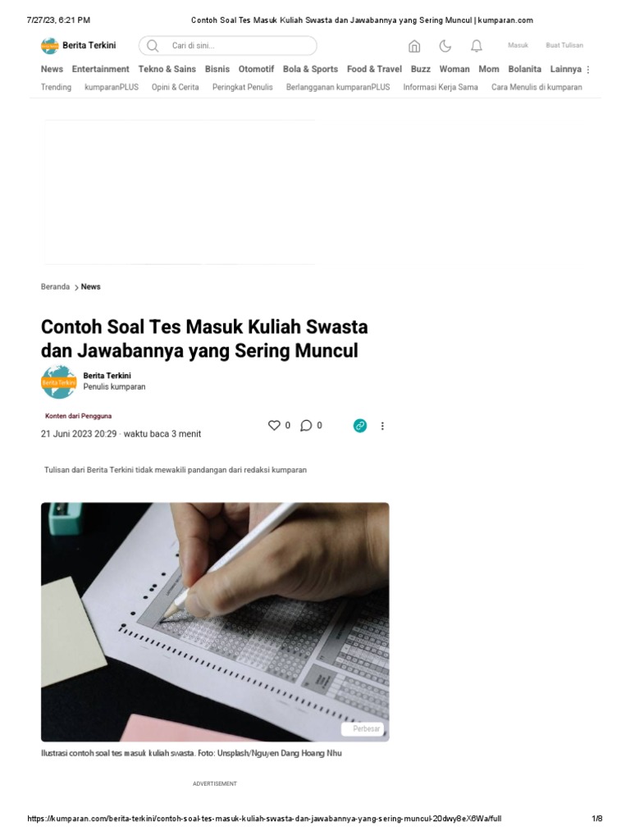Open the Tekno & Sains menu

tap(167, 69)
